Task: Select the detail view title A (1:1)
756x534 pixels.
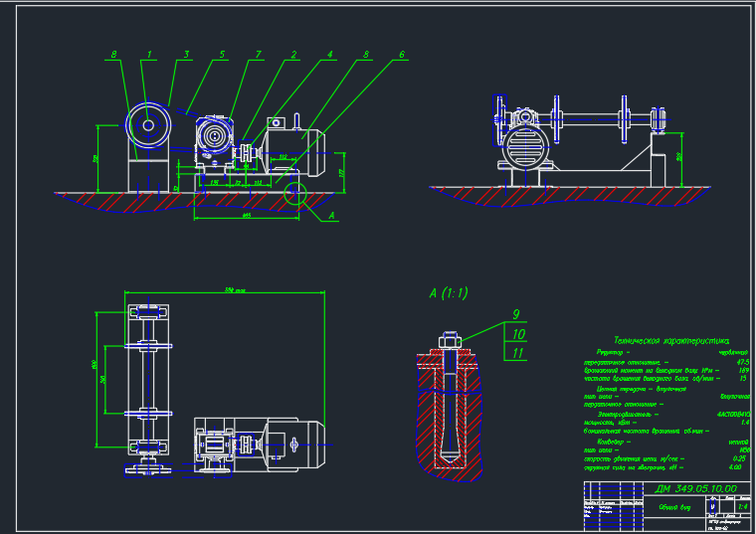Action: pos(449,293)
